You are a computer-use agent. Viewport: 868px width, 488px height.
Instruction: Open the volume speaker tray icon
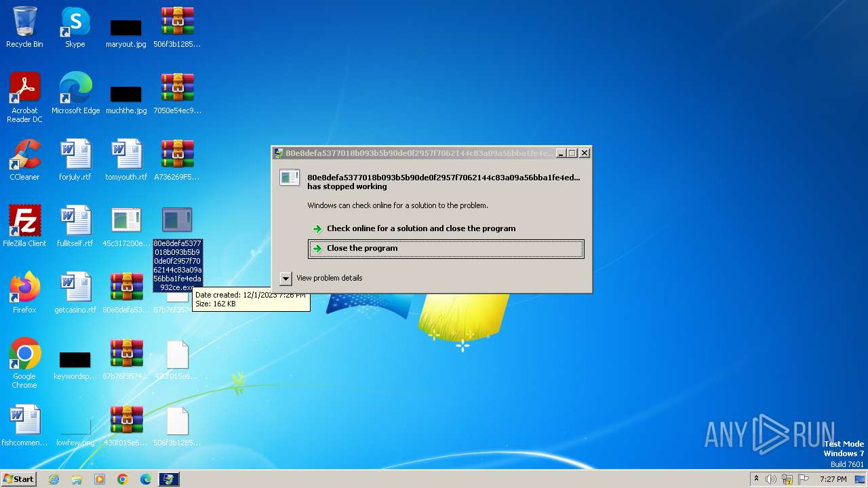pos(771,479)
